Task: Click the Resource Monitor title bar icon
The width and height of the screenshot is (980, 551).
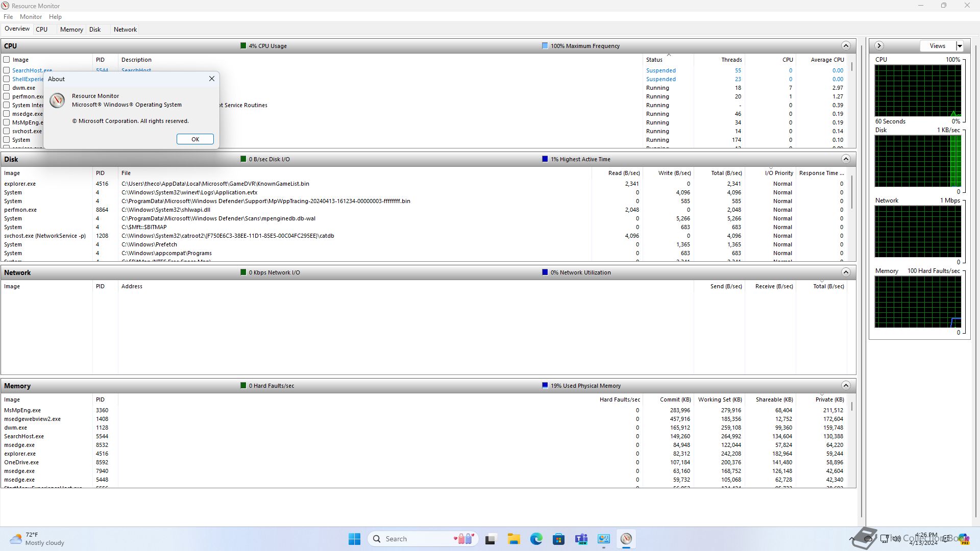Action: (x=5, y=6)
